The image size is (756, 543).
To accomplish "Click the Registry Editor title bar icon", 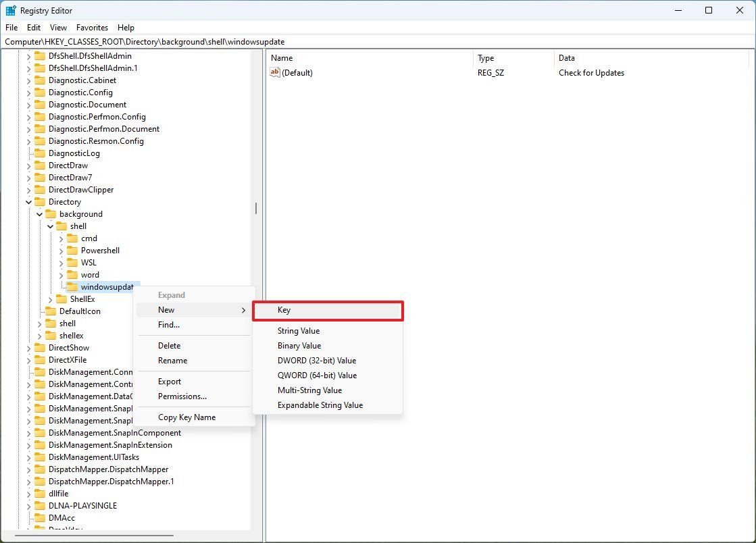I will (11, 10).
